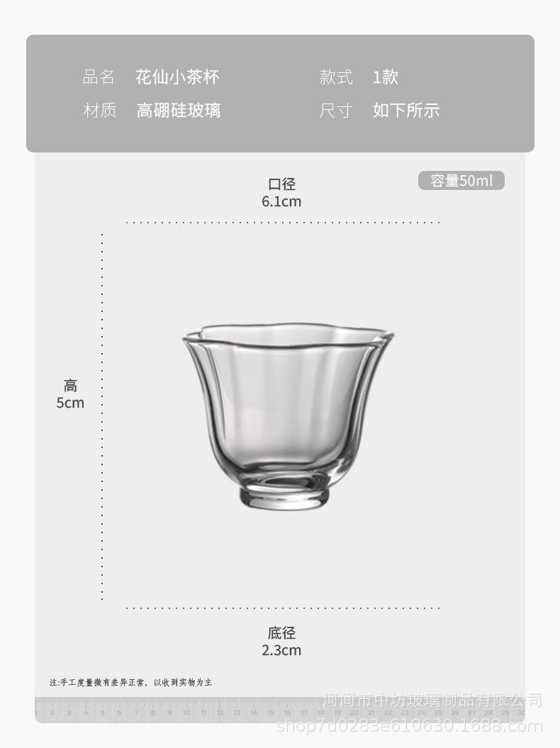
Task: Click the ruler mark at 10
Action: (186, 713)
